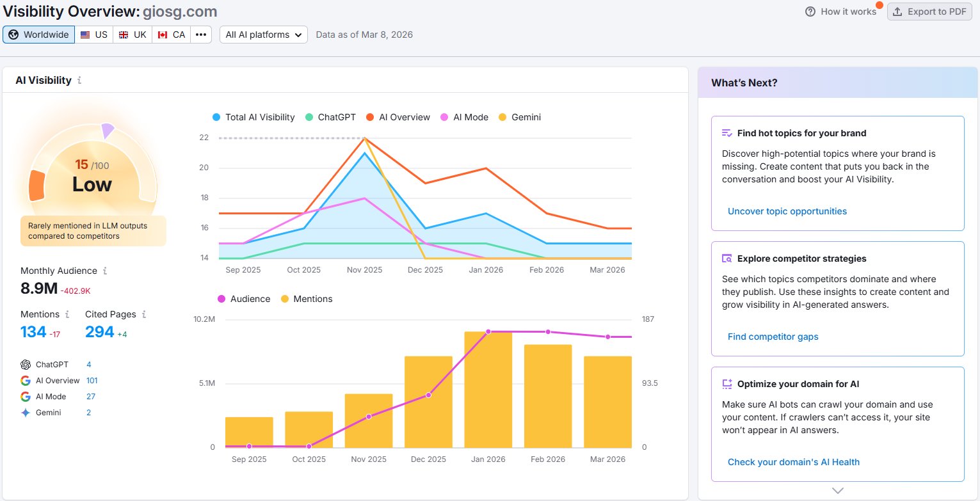Click the Explore competitor strategies icon
The width and height of the screenshot is (980, 501).
click(727, 258)
